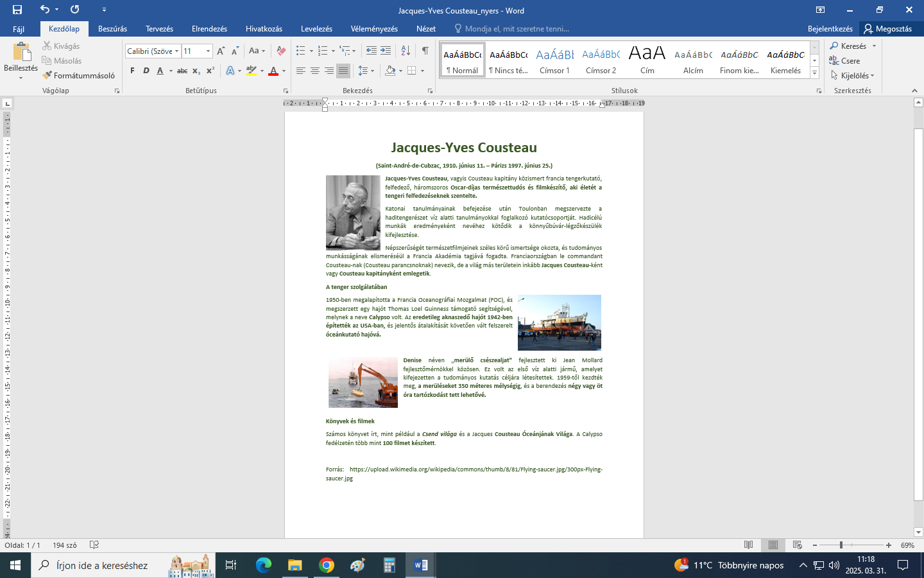Click the Csere replace button
This screenshot has height=578, width=924.
pyautogui.click(x=844, y=61)
